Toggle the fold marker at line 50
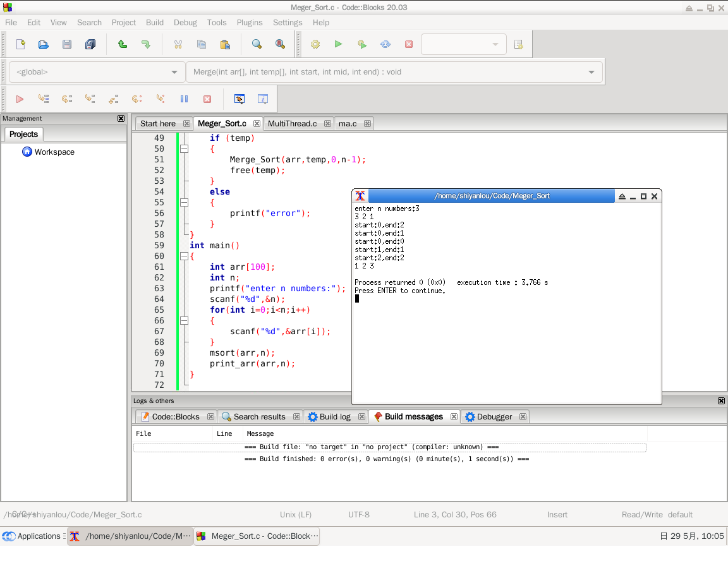 click(x=184, y=149)
